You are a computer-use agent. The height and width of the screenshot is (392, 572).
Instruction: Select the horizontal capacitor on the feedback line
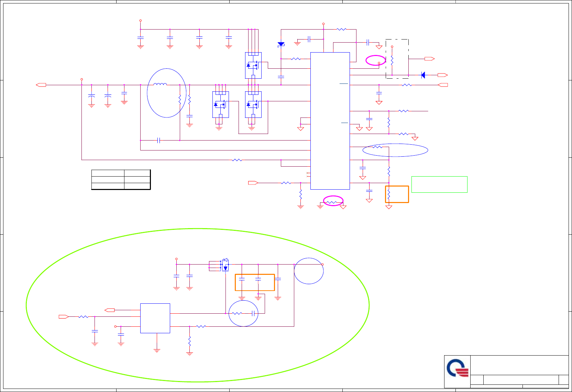(158, 140)
